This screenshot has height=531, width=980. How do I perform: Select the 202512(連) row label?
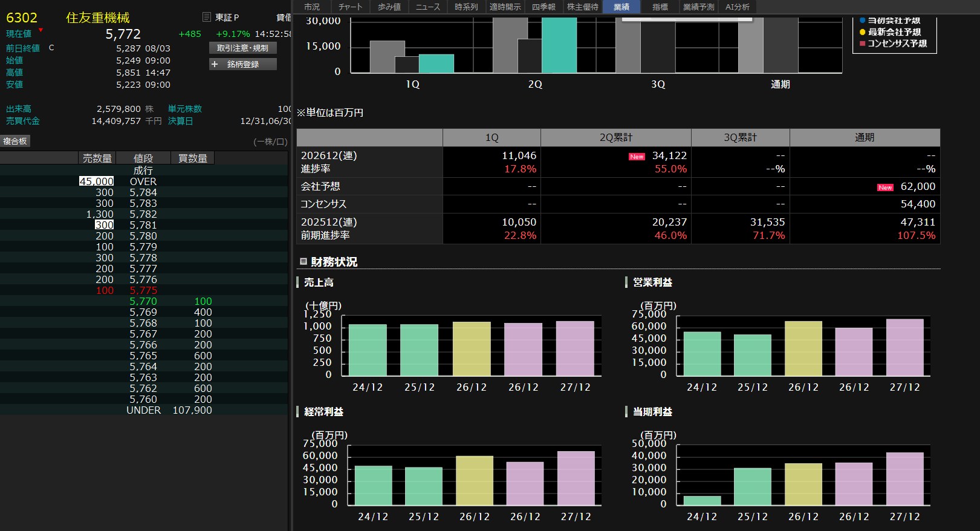click(329, 222)
